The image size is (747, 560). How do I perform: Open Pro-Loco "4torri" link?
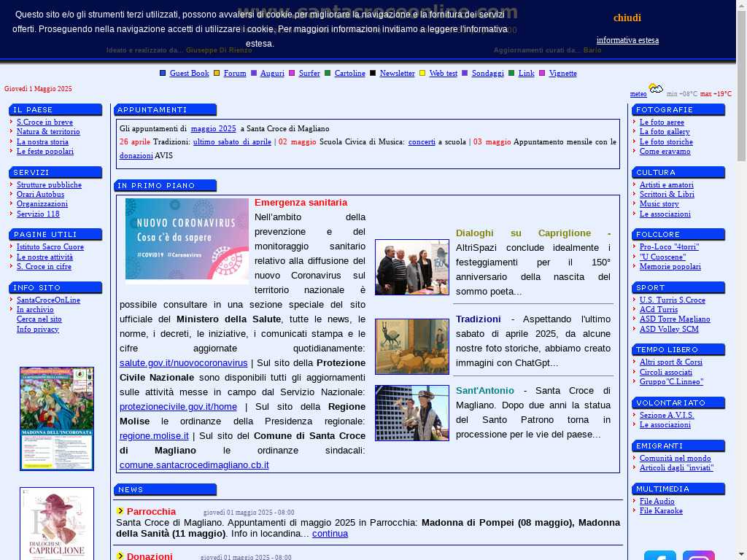point(669,246)
